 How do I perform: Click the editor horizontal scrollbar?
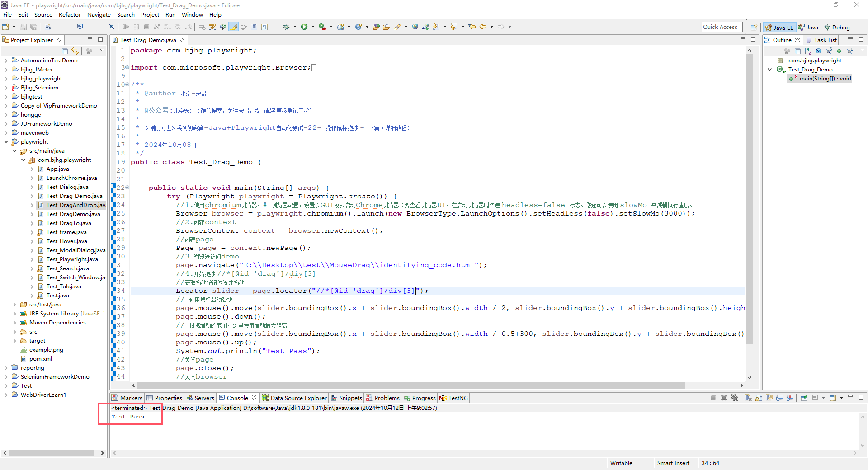click(410, 385)
